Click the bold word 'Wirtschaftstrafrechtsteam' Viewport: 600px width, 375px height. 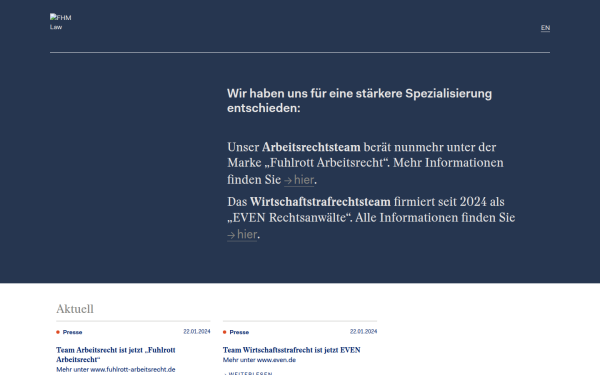[x=320, y=202]
